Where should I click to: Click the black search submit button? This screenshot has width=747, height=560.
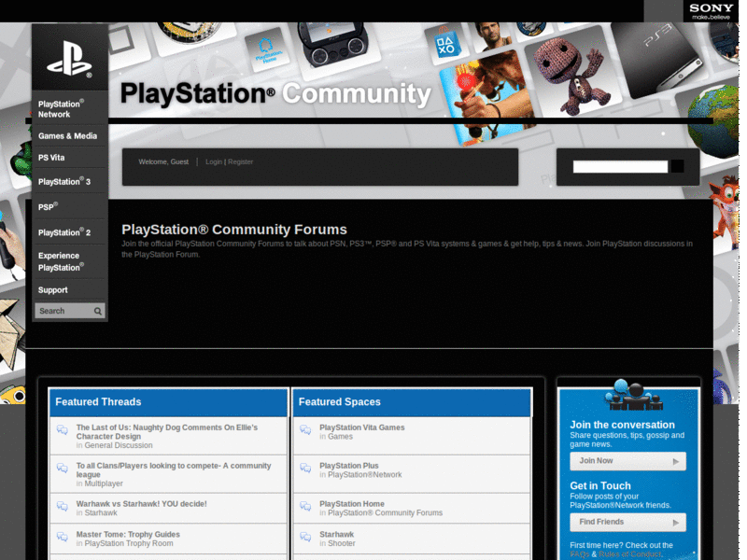[677, 166]
